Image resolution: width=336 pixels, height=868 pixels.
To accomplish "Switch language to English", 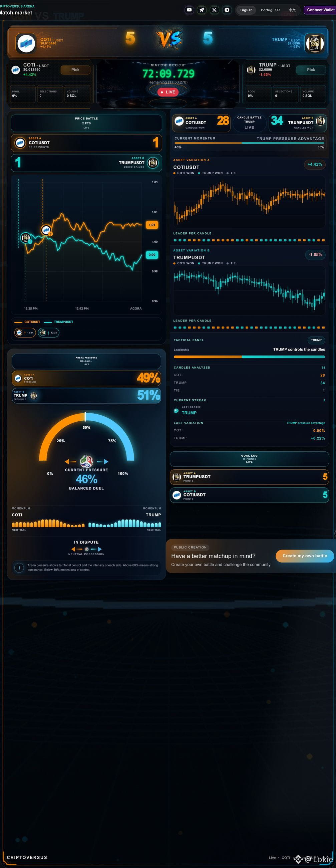I will (246, 10).
